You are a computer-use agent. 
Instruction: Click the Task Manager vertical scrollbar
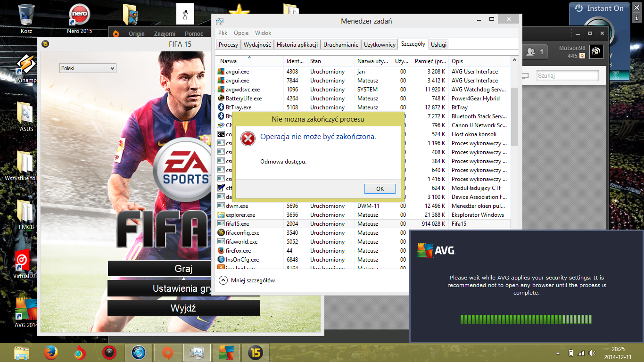(514, 116)
